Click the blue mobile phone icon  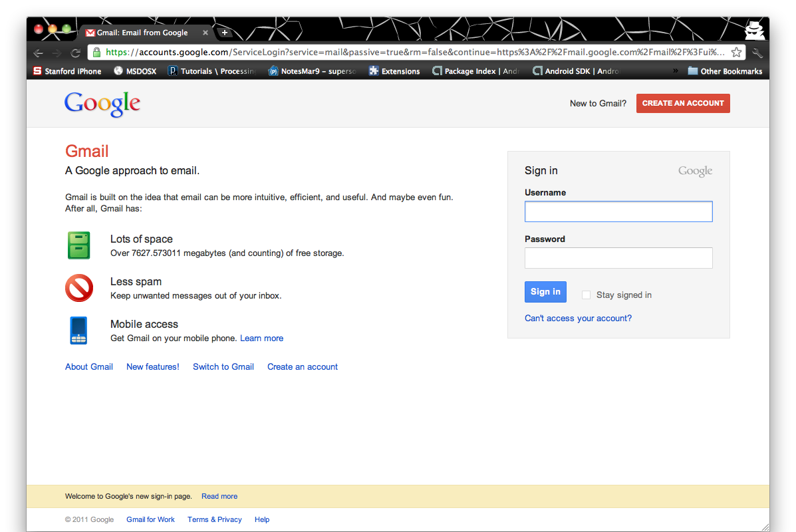click(x=78, y=331)
